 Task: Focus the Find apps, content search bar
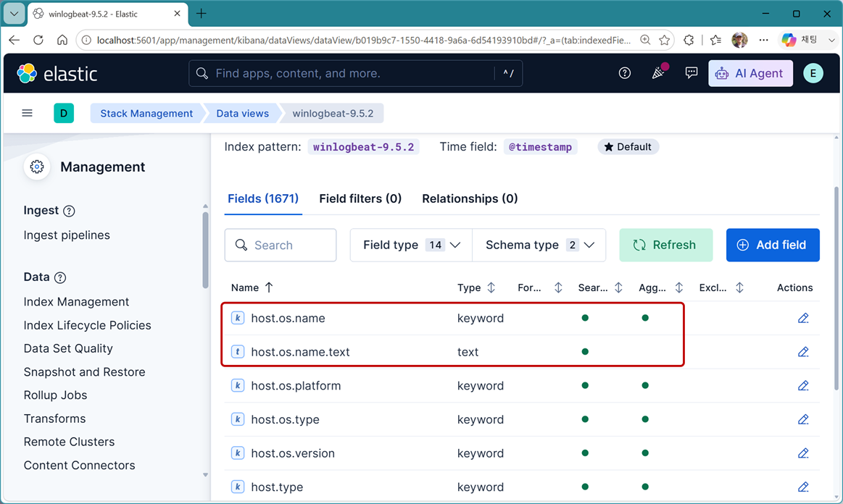[x=355, y=73]
